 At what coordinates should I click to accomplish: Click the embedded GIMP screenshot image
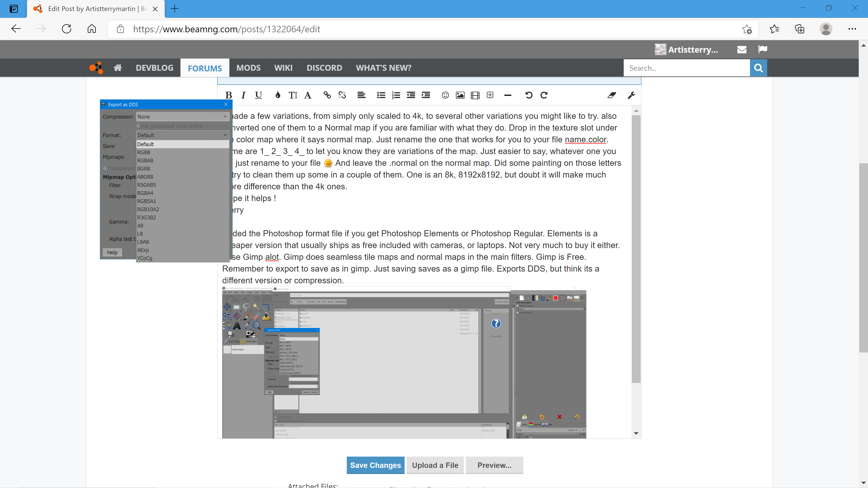[404, 363]
